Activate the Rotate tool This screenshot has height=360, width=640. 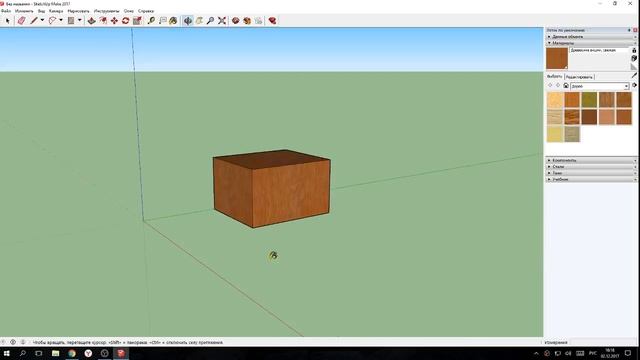126,20
